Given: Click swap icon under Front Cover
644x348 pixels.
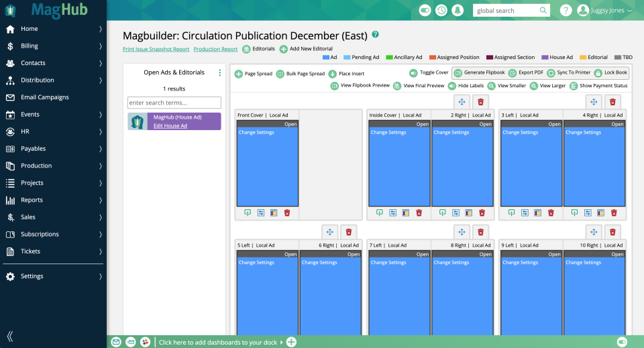Looking at the screenshot, I should coord(261,213).
